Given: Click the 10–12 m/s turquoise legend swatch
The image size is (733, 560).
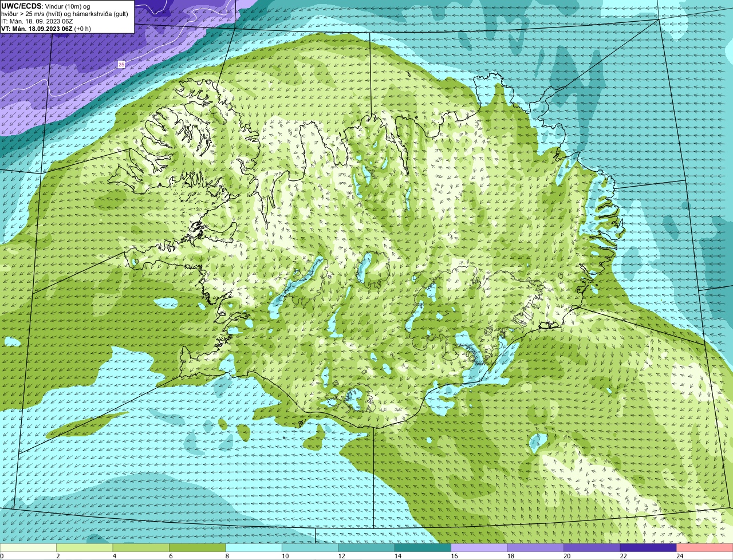Looking at the screenshot, I should [310, 548].
